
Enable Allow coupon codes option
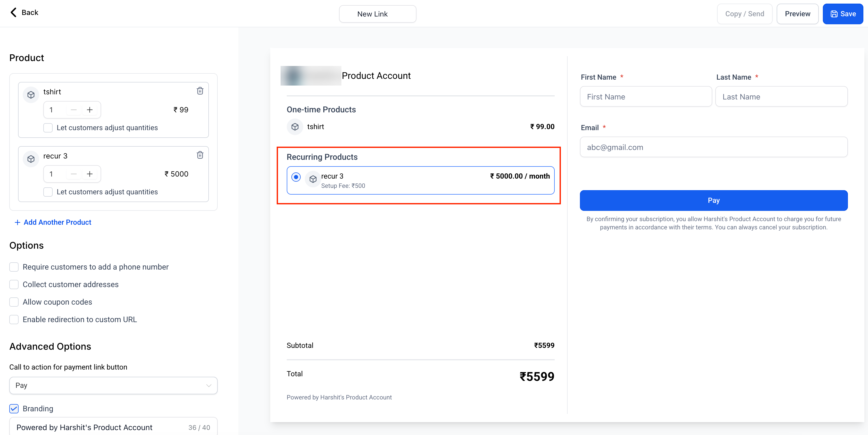14,302
